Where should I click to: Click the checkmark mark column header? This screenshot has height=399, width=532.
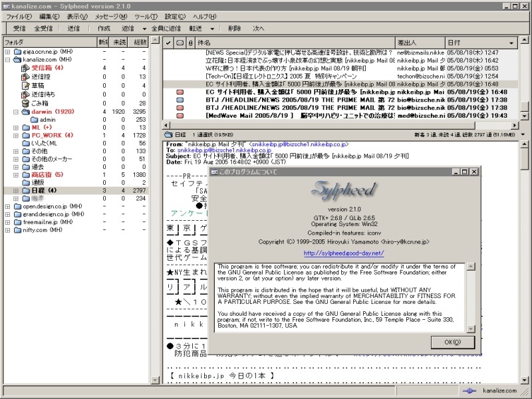tap(168, 43)
